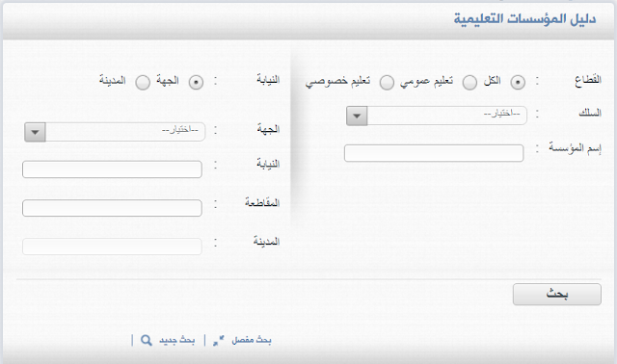
Task: Focus the النيابة text input field
Action: click(112, 169)
